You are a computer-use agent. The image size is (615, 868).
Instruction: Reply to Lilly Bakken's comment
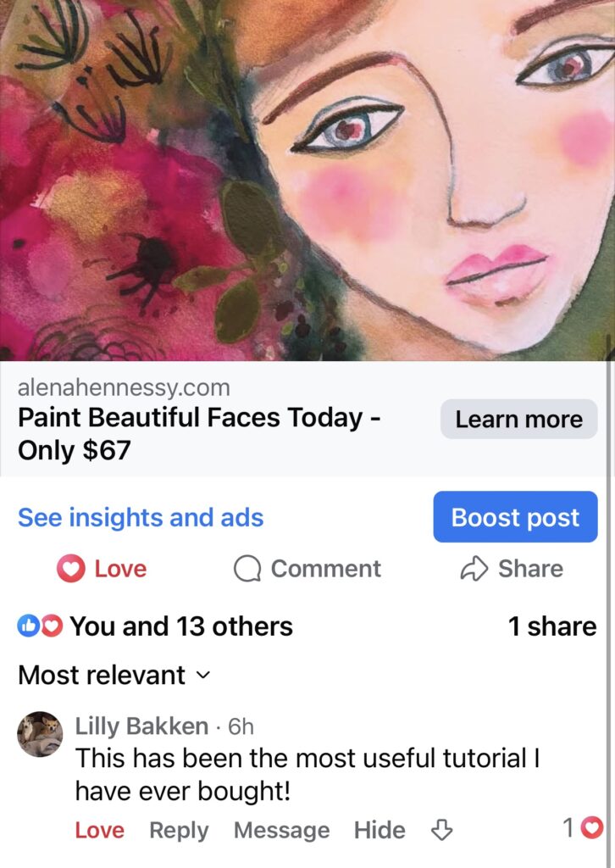click(179, 830)
